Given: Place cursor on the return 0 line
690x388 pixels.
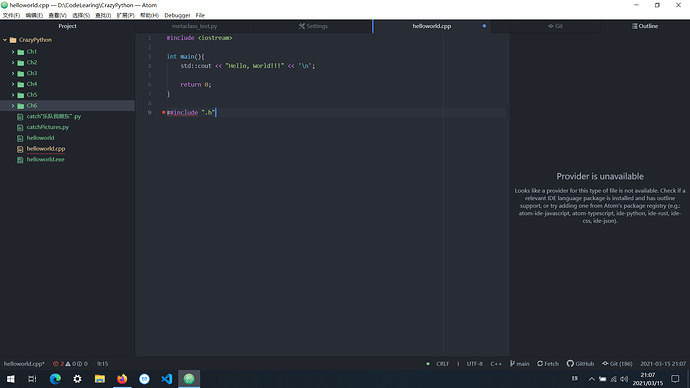Looking at the screenshot, I should coord(196,84).
